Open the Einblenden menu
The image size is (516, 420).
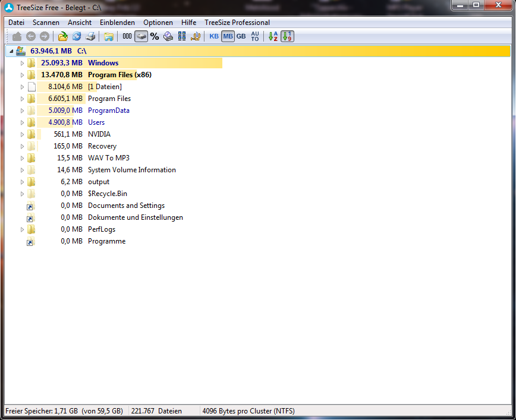(117, 23)
